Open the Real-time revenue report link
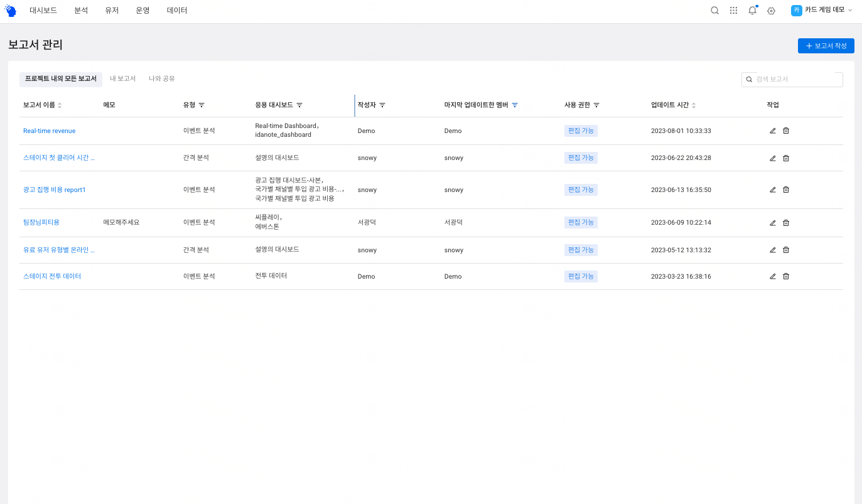The image size is (862, 504). point(49,131)
